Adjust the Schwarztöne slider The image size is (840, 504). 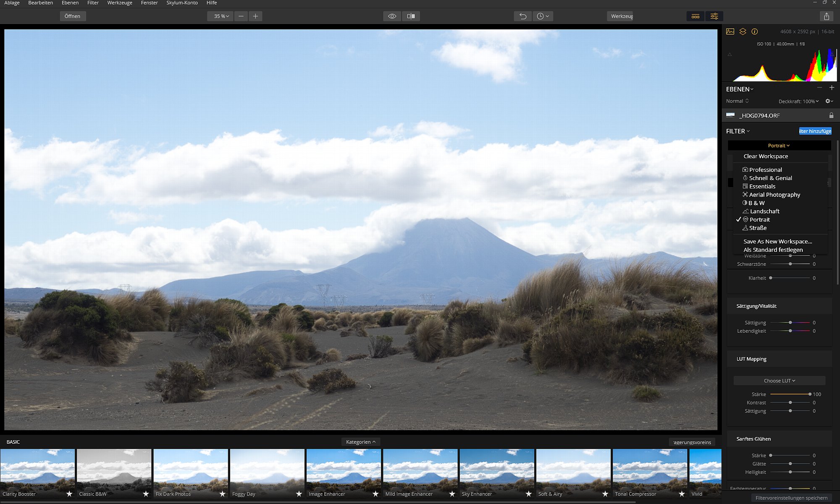[790, 264]
